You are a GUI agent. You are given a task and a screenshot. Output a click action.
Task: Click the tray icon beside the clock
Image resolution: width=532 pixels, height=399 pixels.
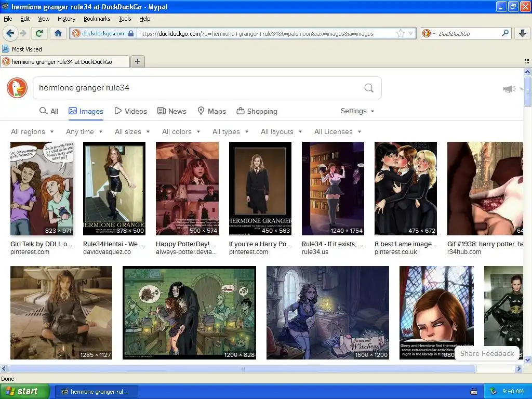(x=494, y=391)
